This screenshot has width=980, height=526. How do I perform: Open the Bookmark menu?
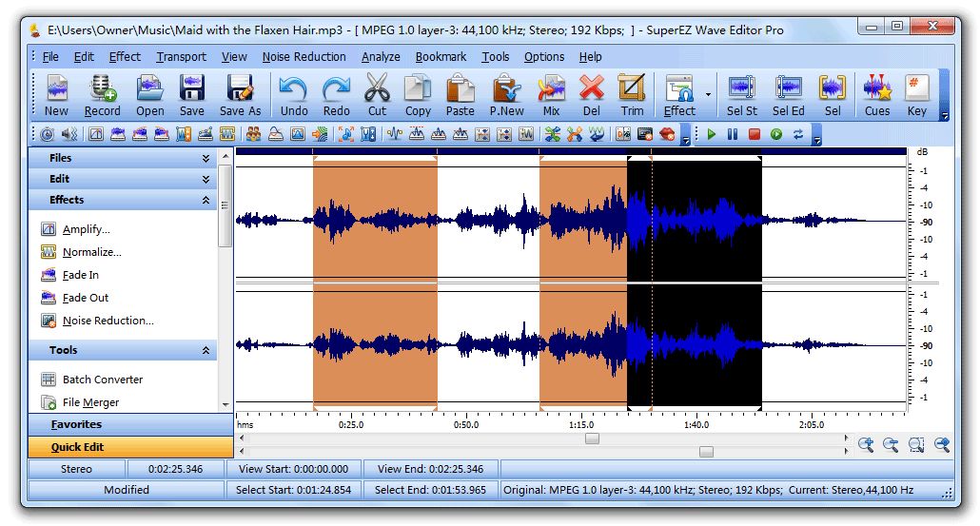[x=441, y=57]
